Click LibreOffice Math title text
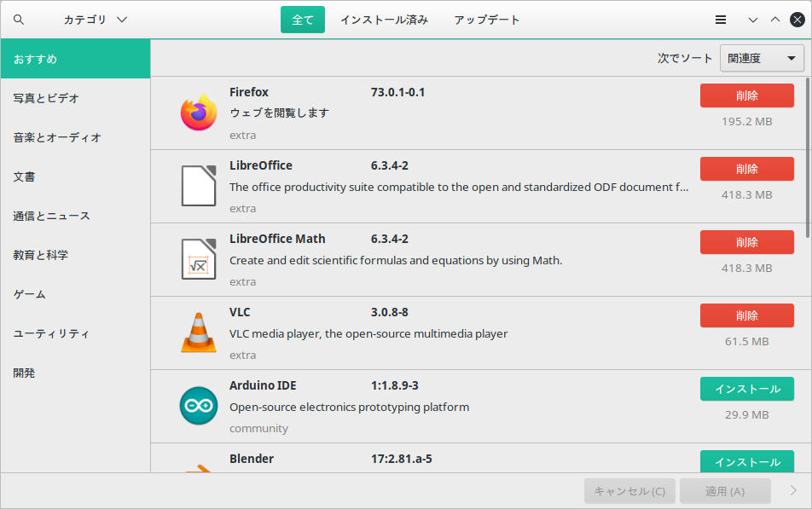812x509 pixels. [x=277, y=239]
